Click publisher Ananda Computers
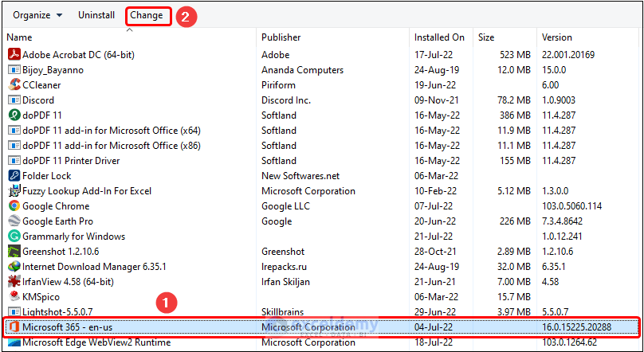 302,70
